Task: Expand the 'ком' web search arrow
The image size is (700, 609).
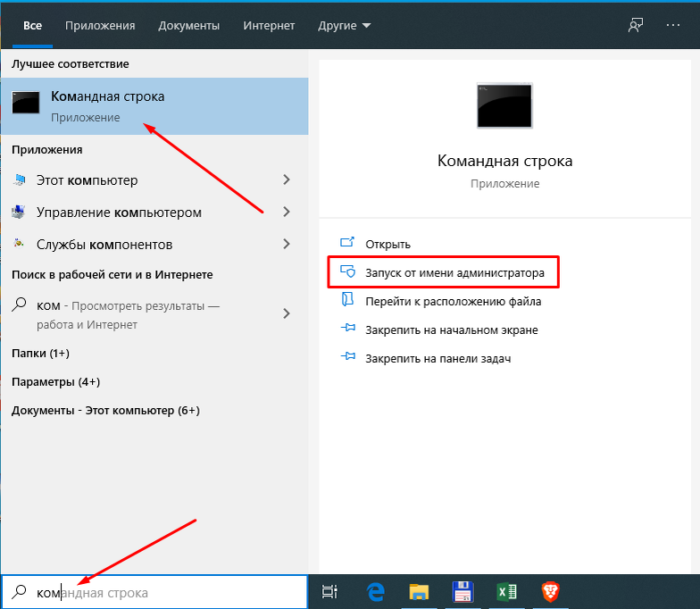Action: pyautogui.click(x=287, y=313)
